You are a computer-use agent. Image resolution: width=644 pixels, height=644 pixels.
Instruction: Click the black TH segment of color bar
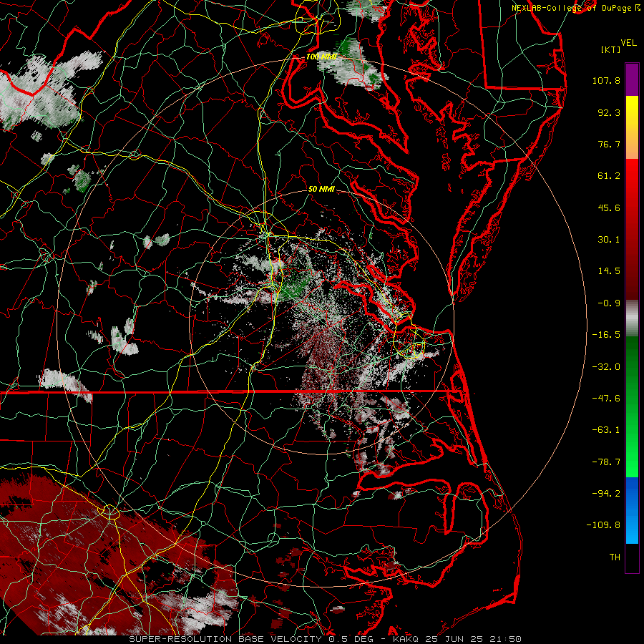point(632,558)
